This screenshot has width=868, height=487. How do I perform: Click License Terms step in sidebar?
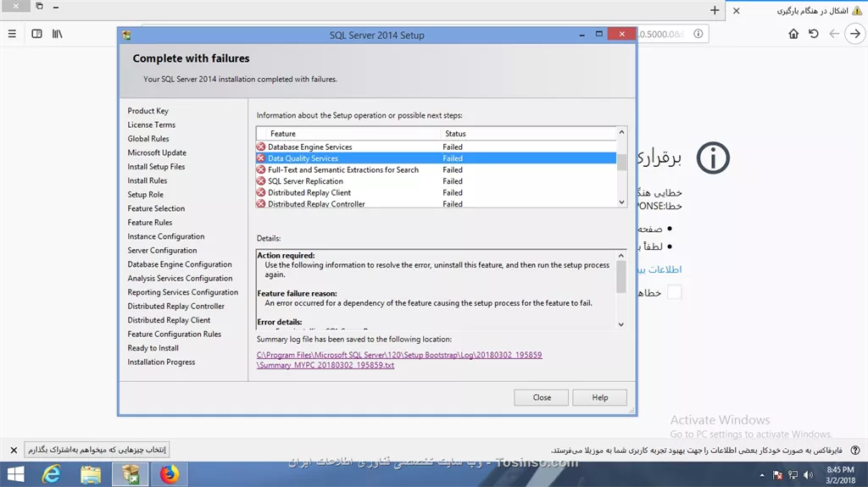point(151,125)
